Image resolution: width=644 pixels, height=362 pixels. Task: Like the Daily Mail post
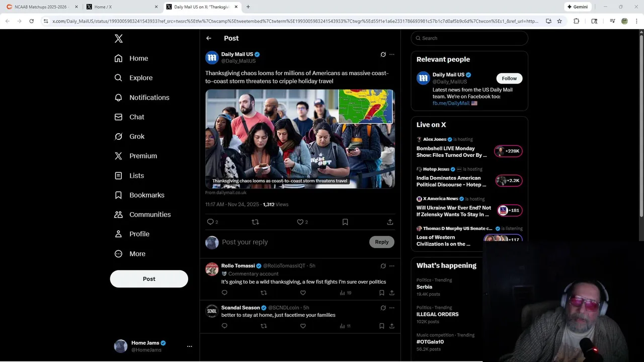coord(300,222)
